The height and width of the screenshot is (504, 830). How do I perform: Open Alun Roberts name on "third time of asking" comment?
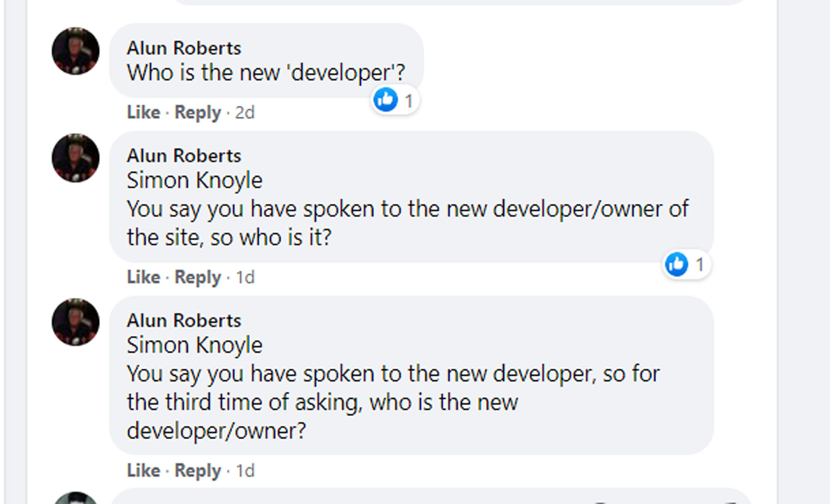(184, 321)
